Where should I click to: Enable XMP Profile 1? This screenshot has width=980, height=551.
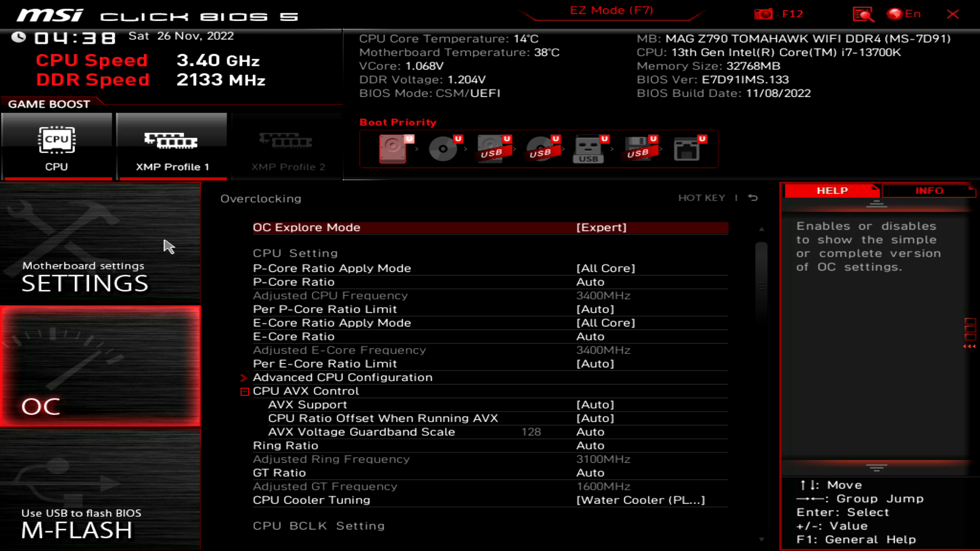(x=172, y=146)
